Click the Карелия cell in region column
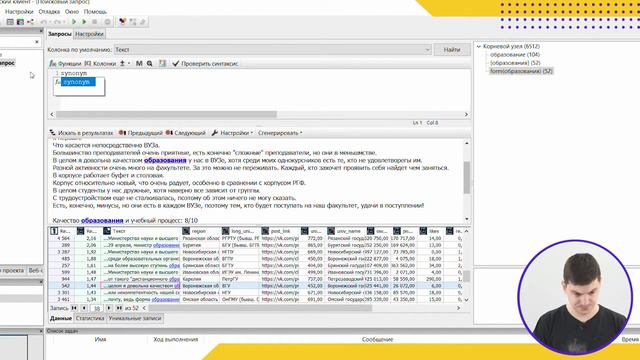The image size is (640, 360). (x=200, y=279)
